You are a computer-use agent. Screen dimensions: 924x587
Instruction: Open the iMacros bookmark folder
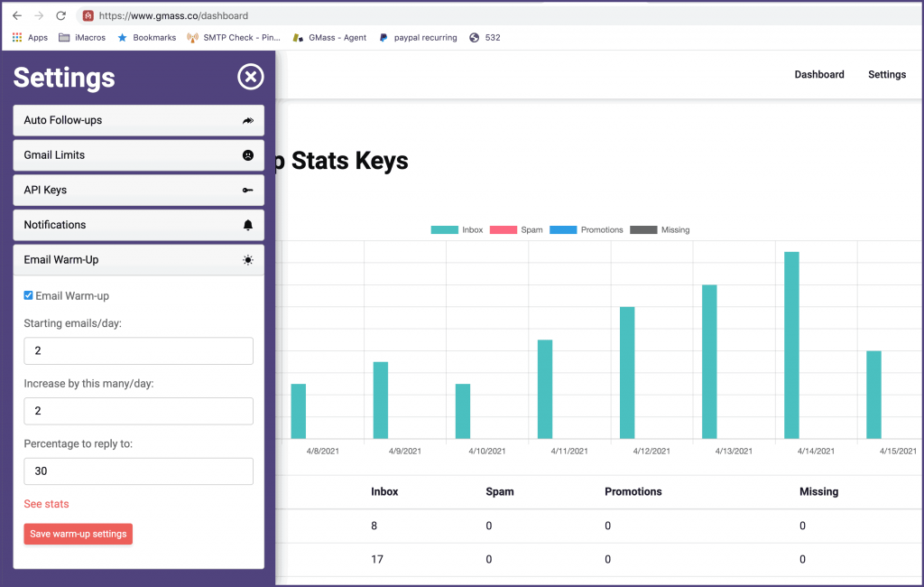coord(82,38)
